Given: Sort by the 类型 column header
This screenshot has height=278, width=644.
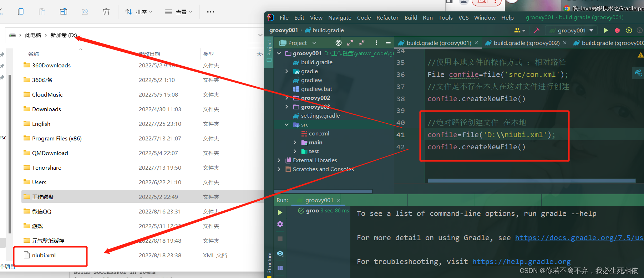Looking at the screenshot, I should click(208, 54).
